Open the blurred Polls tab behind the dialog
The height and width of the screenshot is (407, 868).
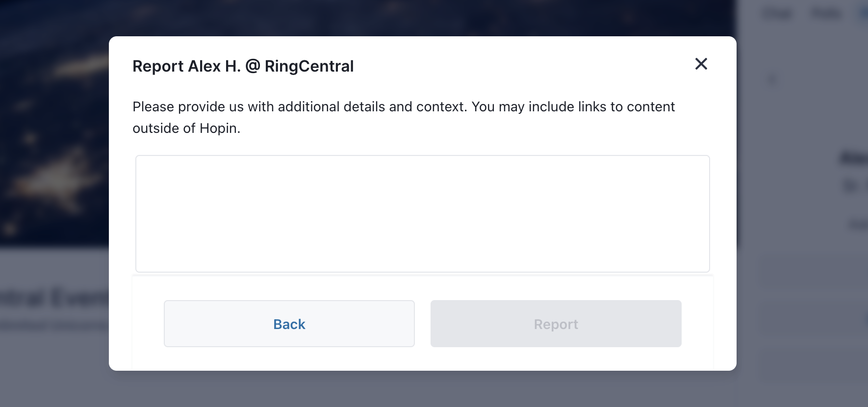tap(826, 14)
